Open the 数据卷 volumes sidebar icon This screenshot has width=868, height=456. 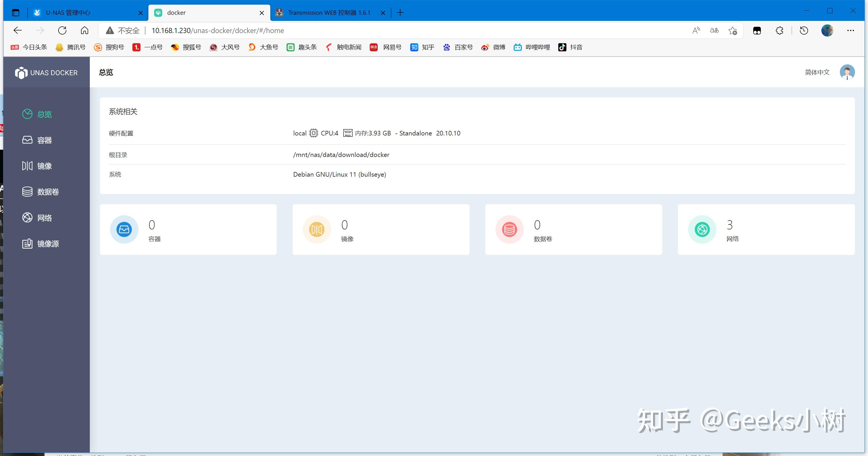tap(27, 191)
